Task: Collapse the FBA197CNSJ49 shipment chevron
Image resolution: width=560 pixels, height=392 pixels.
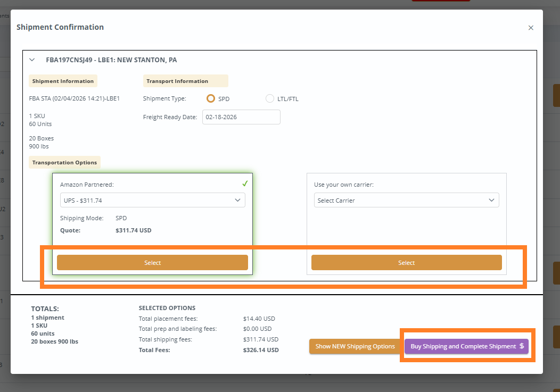Action: [32, 60]
